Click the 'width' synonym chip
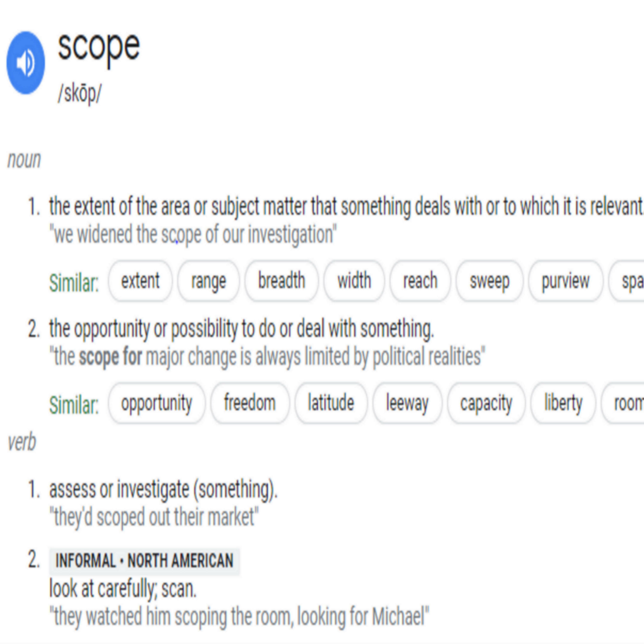 (x=354, y=281)
